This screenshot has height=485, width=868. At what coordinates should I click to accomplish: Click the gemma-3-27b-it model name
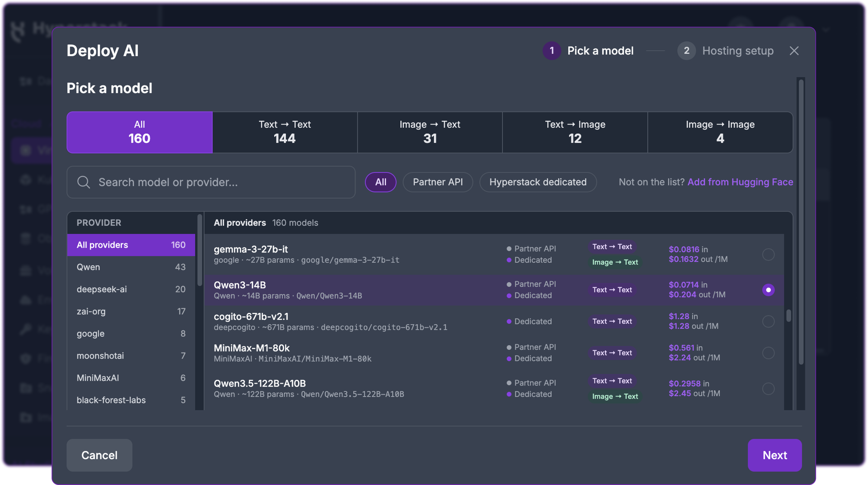251,249
